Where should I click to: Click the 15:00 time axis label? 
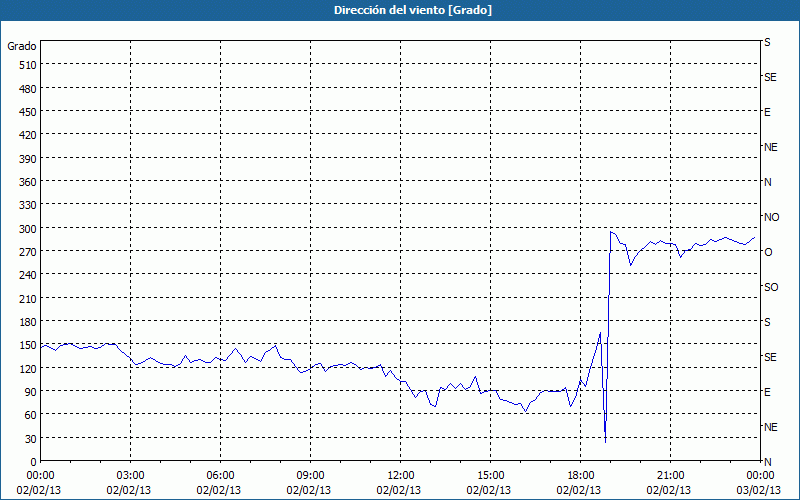coord(490,476)
